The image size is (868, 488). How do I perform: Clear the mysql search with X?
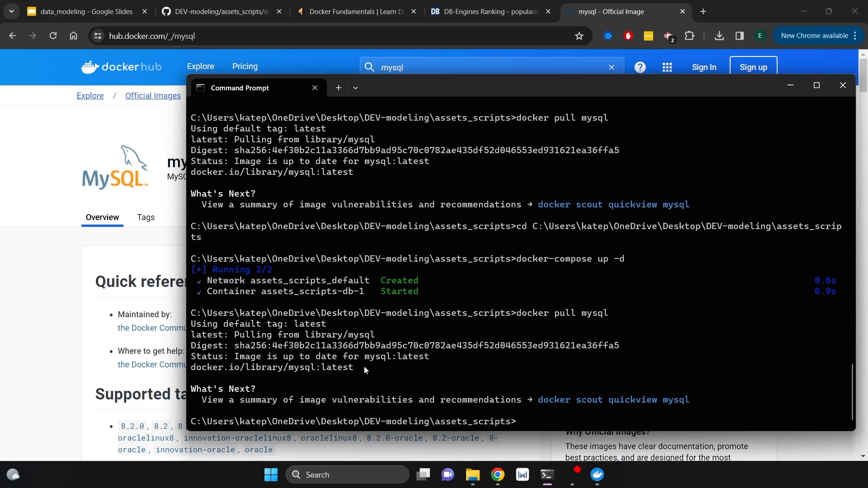pos(612,67)
